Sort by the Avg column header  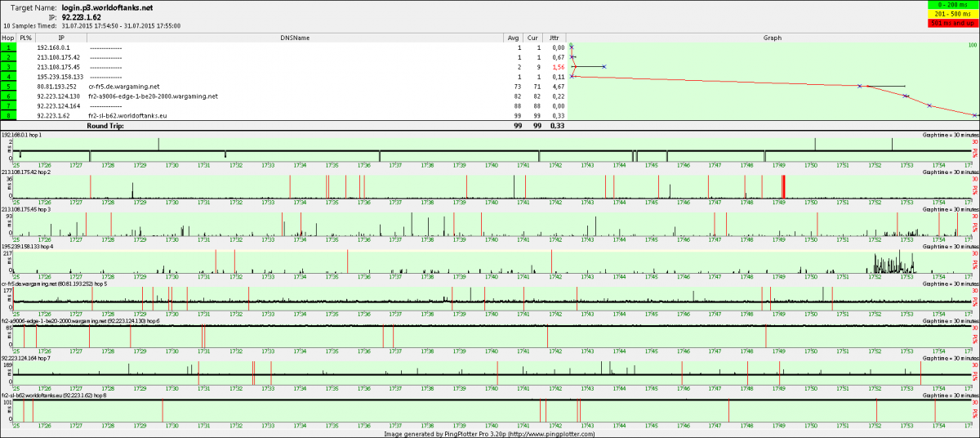513,38
